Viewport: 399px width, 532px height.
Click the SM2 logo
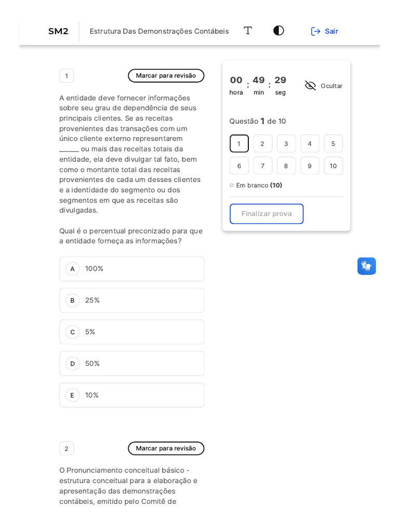coord(58,31)
